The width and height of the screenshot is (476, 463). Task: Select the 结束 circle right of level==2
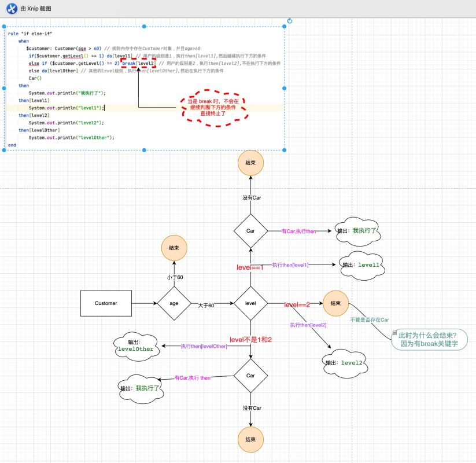pyautogui.click(x=335, y=303)
